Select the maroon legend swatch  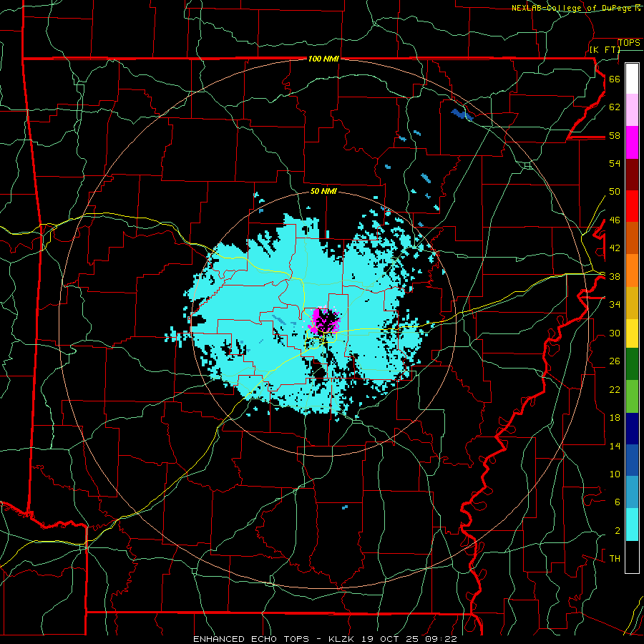coord(632,175)
